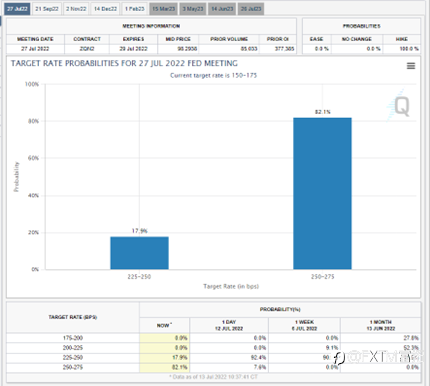Open the 15 Mar23 meeting tab
Viewport: 430px width, 386px height.
coord(163,9)
